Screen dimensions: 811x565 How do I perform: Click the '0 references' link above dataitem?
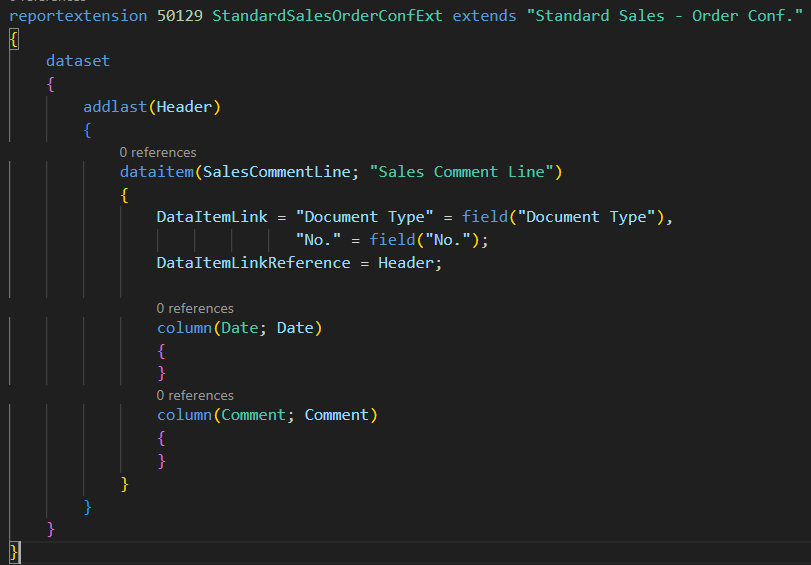(x=157, y=152)
